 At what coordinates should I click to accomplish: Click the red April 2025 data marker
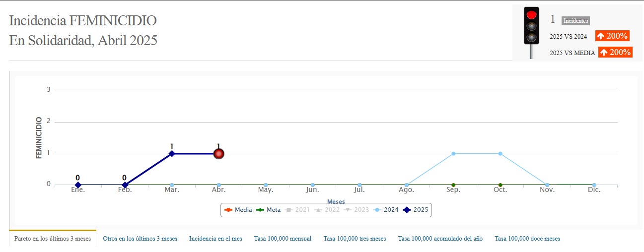tap(218, 154)
